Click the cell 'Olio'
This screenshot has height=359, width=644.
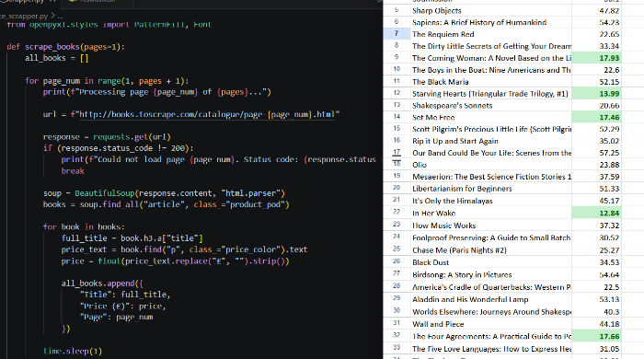pyautogui.click(x=490, y=165)
